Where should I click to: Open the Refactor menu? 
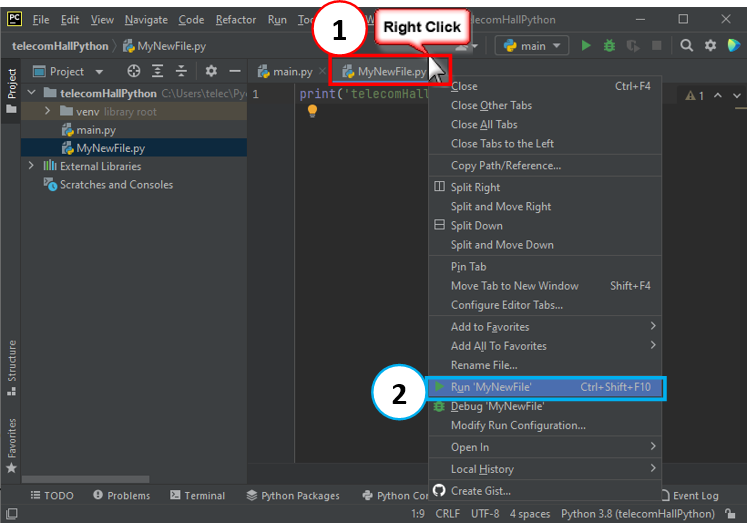click(236, 20)
